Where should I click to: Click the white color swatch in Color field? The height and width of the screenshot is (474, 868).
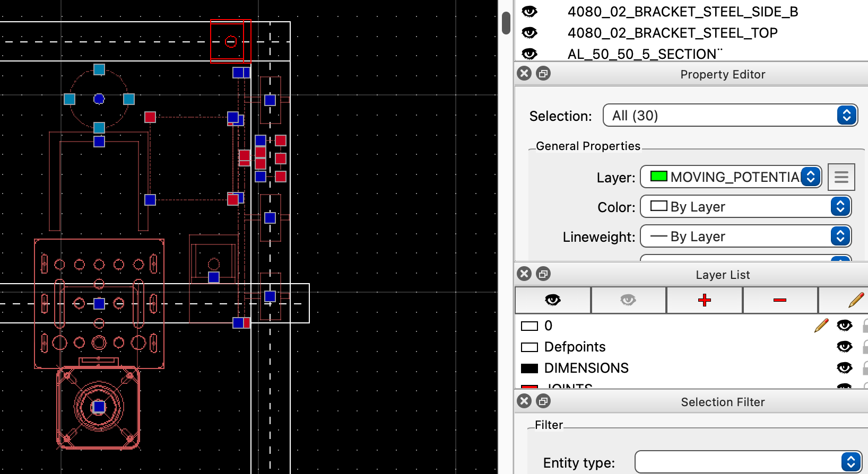(658, 206)
